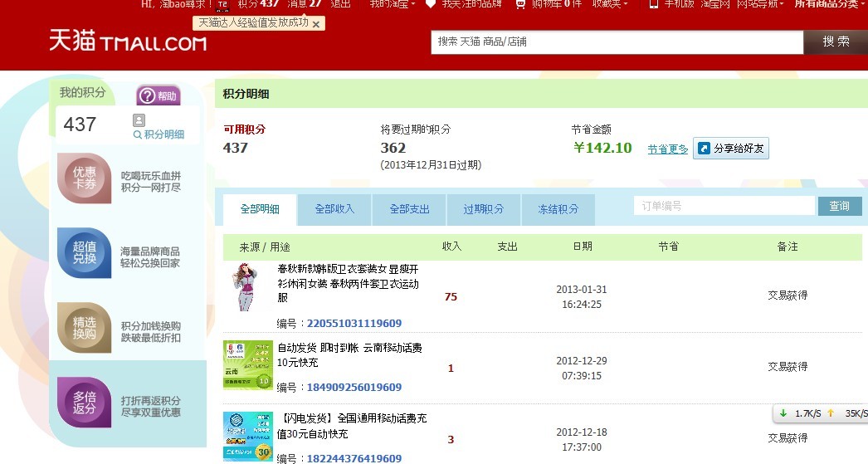This screenshot has width=868, height=464.
Task: Click the 查询 query button
Action: [x=840, y=206]
